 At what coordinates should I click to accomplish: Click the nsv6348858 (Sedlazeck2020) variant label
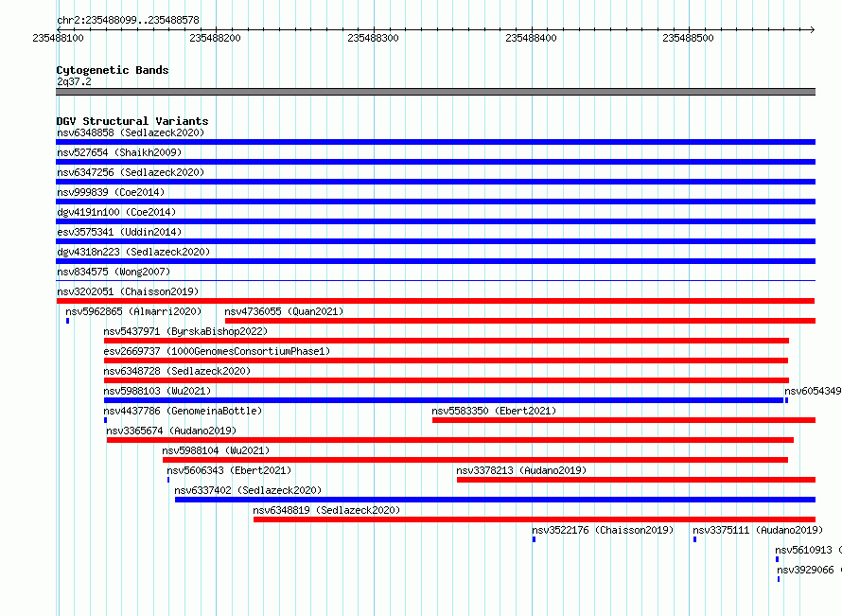(x=131, y=132)
